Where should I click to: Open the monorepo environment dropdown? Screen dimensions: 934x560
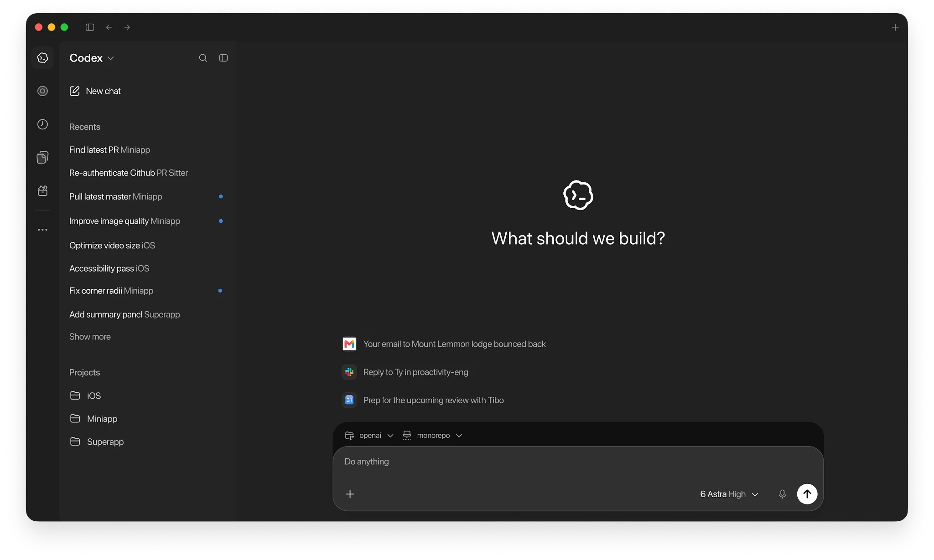pos(433,436)
